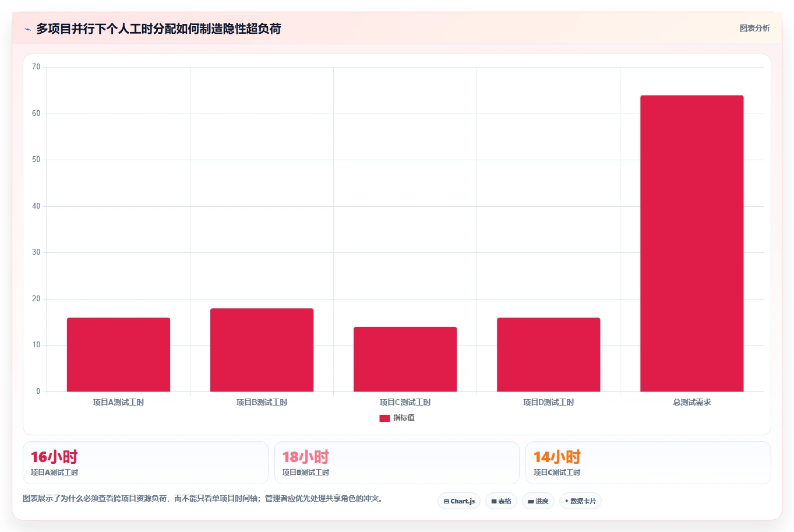Click the 指标值 legend label text

tap(404, 418)
